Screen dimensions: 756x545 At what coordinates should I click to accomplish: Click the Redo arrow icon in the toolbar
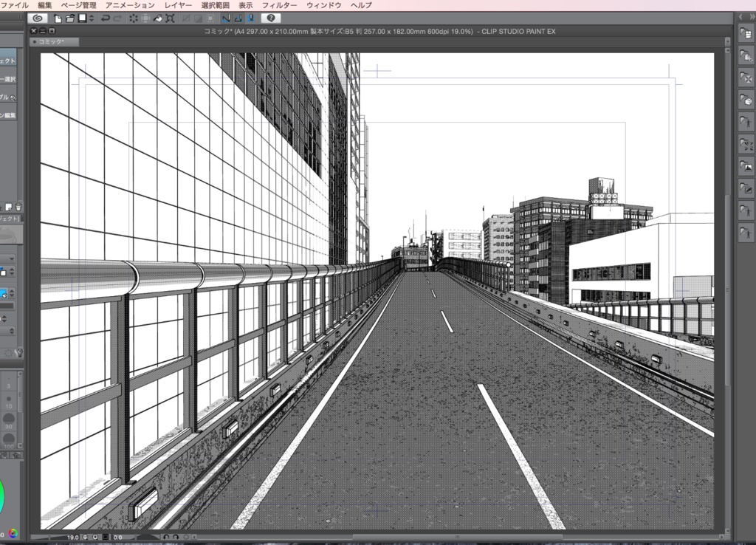pos(117,18)
